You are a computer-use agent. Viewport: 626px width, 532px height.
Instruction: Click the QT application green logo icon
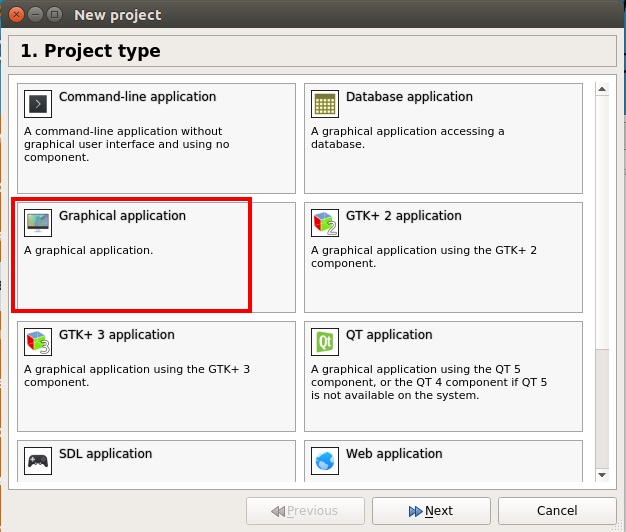[325, 342]
